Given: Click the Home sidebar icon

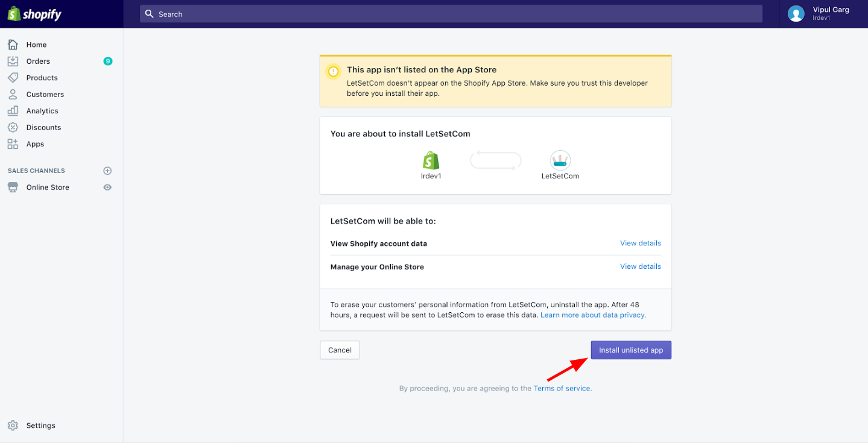Looking at the screenshot, I should [x=13, y=45].
